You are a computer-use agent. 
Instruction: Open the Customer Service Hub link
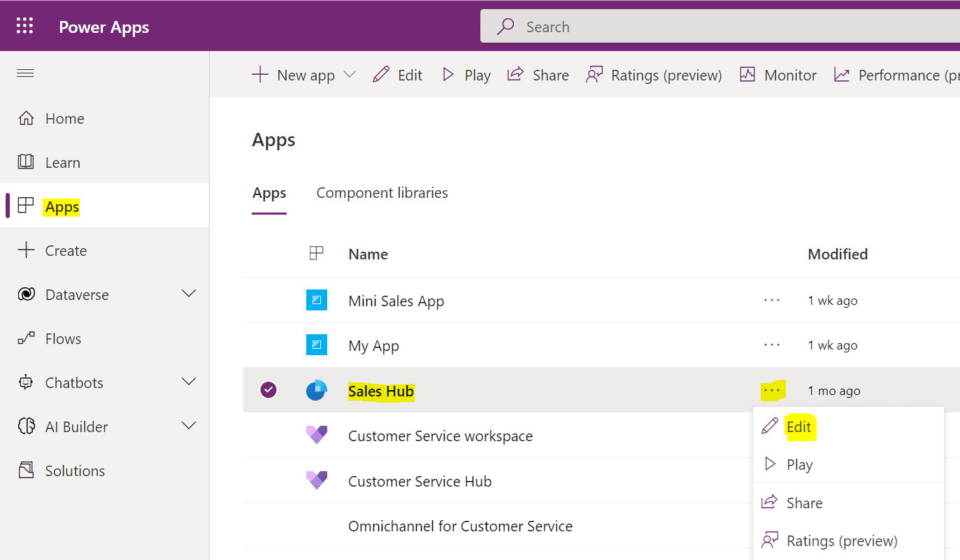click(x=420, y=482)
